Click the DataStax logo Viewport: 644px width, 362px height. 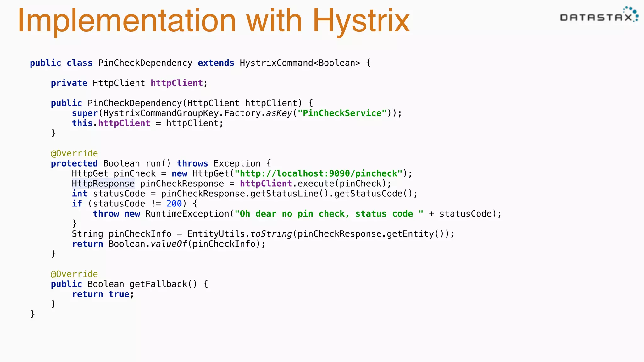[599, 14]
